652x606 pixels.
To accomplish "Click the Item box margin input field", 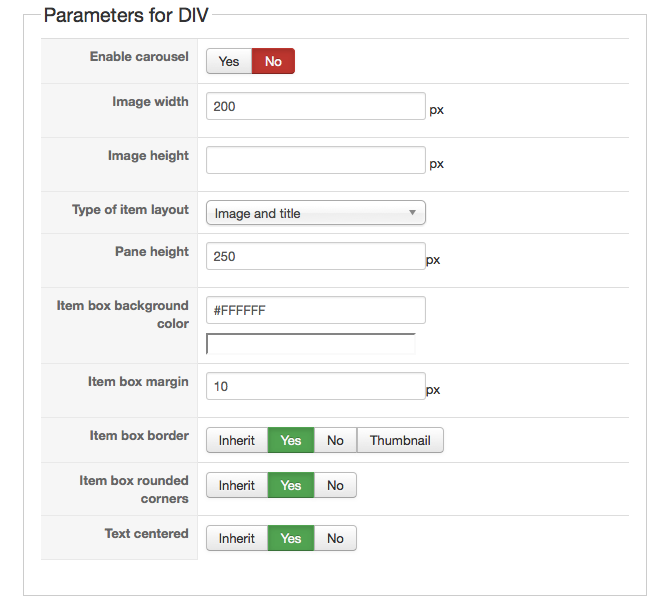I will coord(315,386).
